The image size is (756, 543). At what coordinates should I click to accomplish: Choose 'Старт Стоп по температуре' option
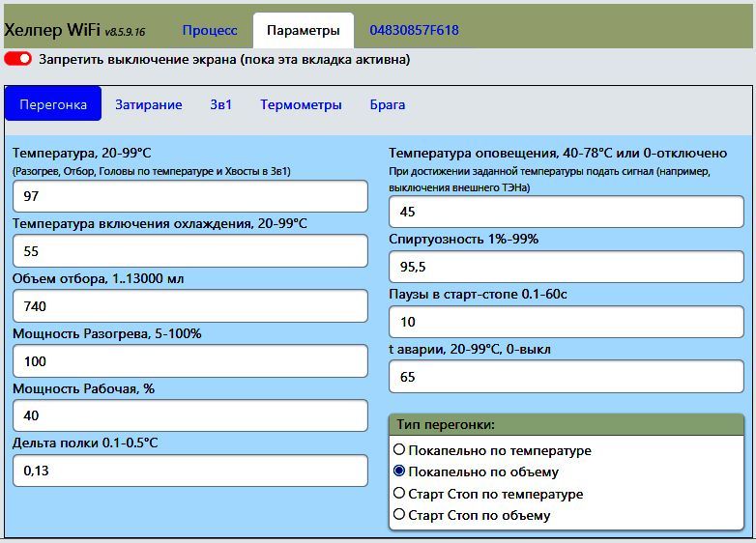coord(399,494)
